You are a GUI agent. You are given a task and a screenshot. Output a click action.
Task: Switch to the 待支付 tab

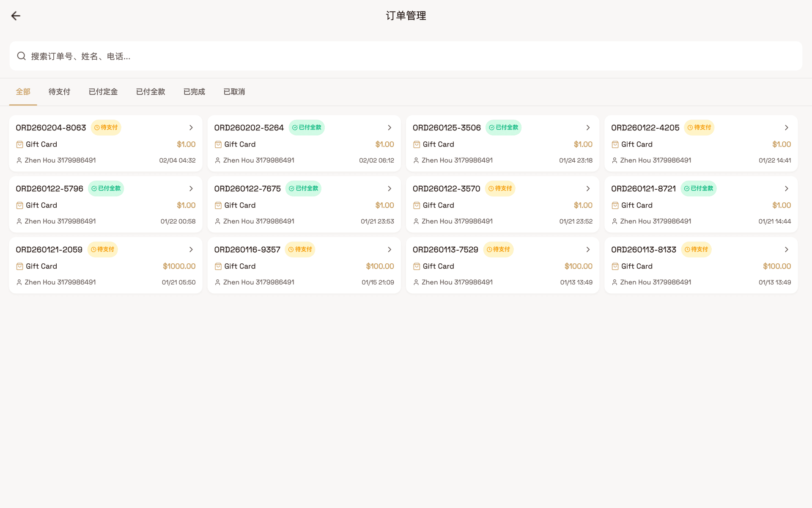click(x=59, y=91)
